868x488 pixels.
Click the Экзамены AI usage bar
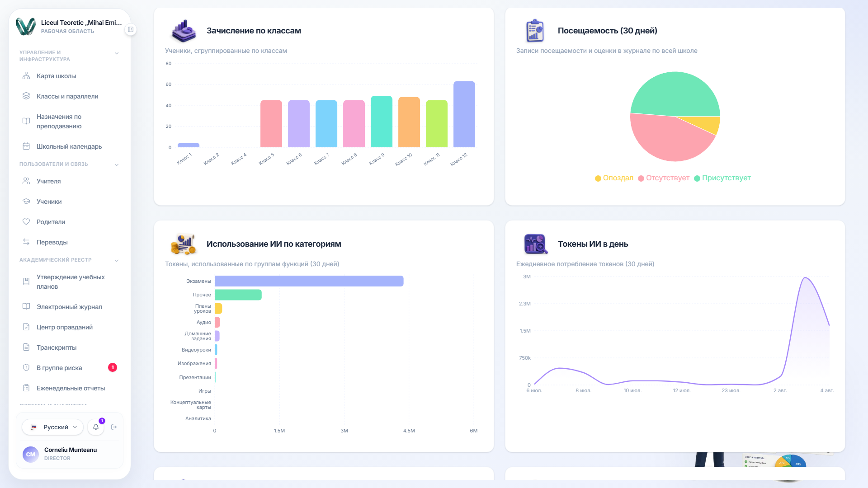(309, 281)
